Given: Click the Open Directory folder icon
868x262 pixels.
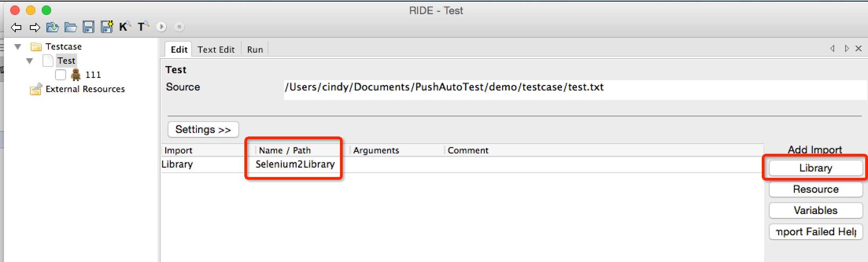Looking at the screenshot, I should 70,27.
